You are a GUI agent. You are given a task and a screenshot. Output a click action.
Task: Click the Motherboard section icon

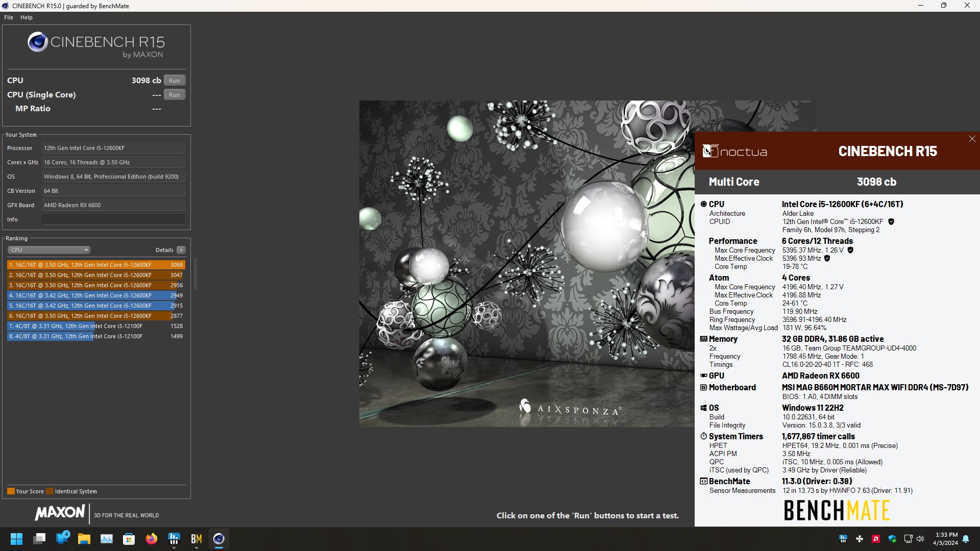(703, 387)
